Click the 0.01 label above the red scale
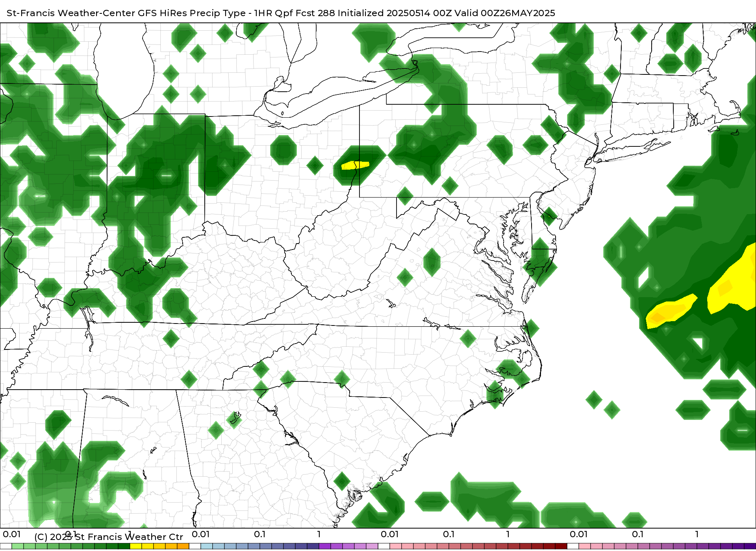Image resolution: width=756 pixels, height=551 pixels. pos(390,534)
